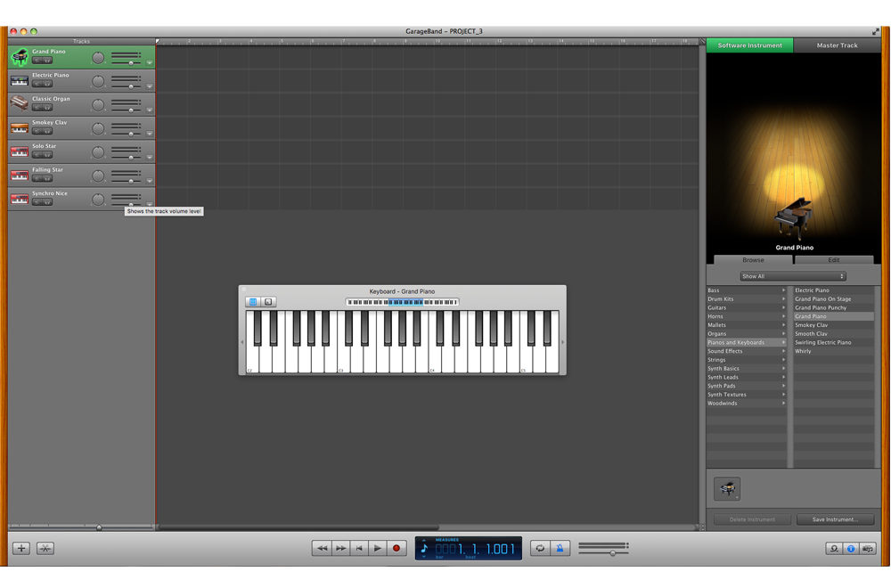Viewport: 891px width, 588px height.
Task: Select the Classic Organ track icon
Action: [x=20, y=103]
